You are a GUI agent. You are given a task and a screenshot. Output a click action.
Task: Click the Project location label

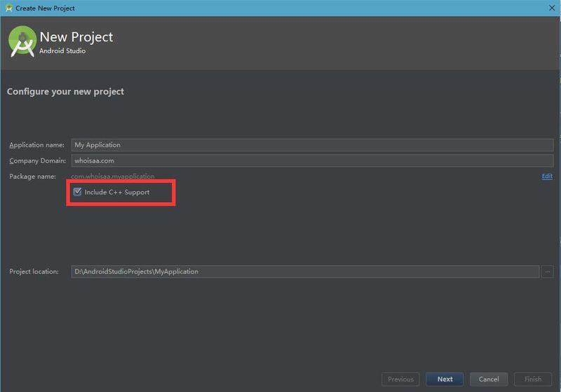(34, 271)
